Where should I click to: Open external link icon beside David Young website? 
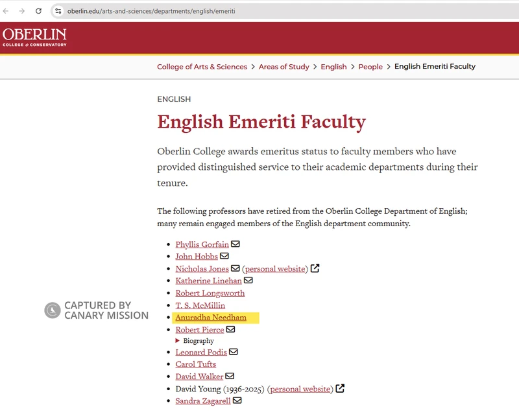pyautogui.click(x=340, y=388)
